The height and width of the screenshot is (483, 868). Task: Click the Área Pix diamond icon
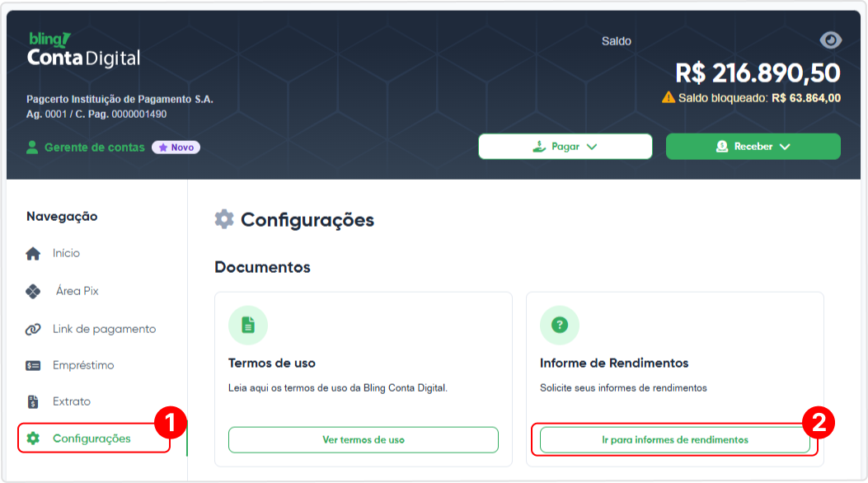[x=33, y=291]
